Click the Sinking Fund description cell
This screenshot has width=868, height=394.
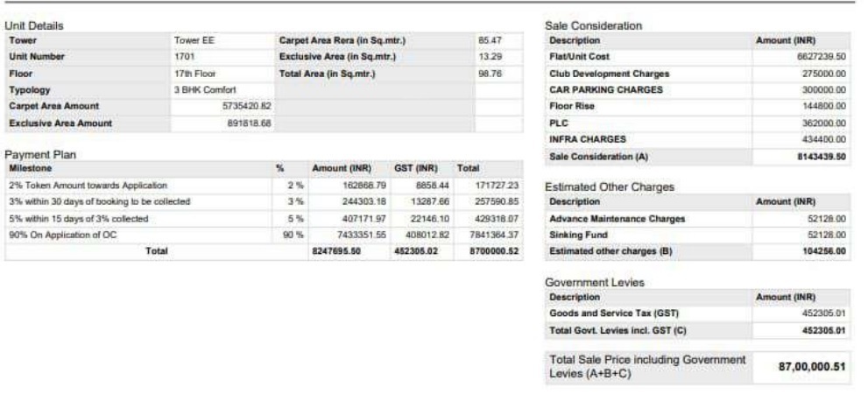[576, 235]
